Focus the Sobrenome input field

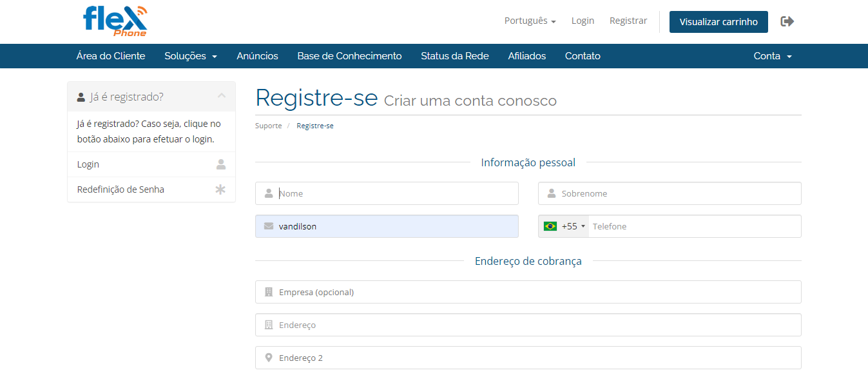[x=677, y=193]
